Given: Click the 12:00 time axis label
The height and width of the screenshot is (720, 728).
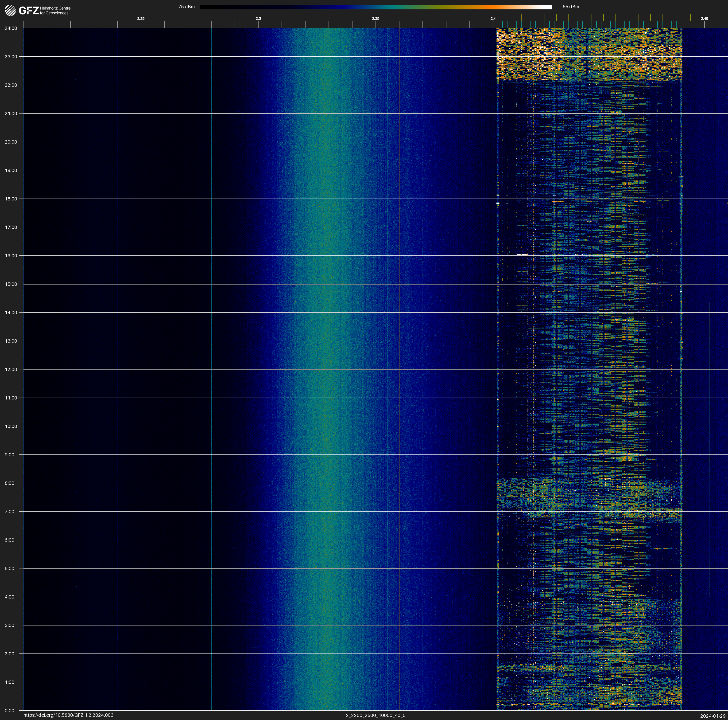Looking at the screenshot, I should coord(11,369).
